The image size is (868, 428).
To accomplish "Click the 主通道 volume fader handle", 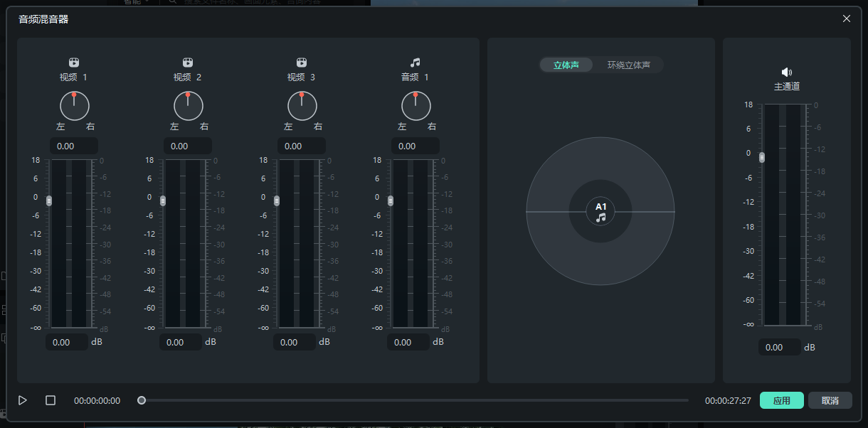I will tap(762, 157).
